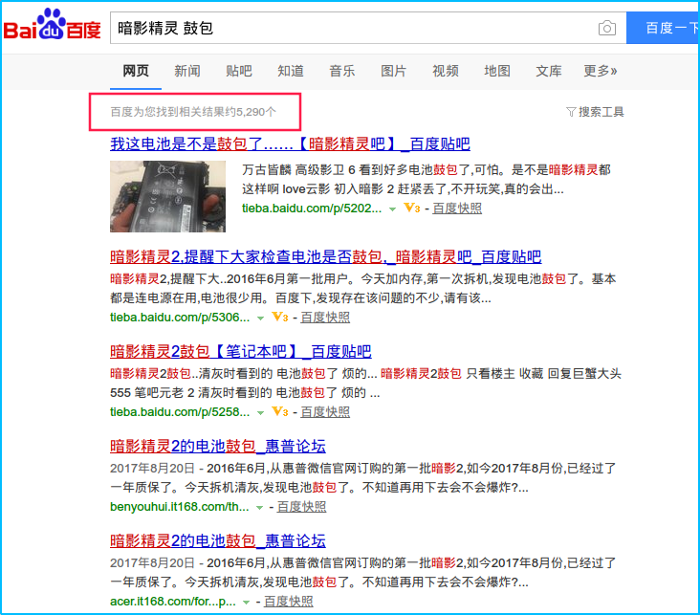Open 百度快照 for the acer.it168.com result
This screenshot has height=615, width=700.
tap(289, 602)
